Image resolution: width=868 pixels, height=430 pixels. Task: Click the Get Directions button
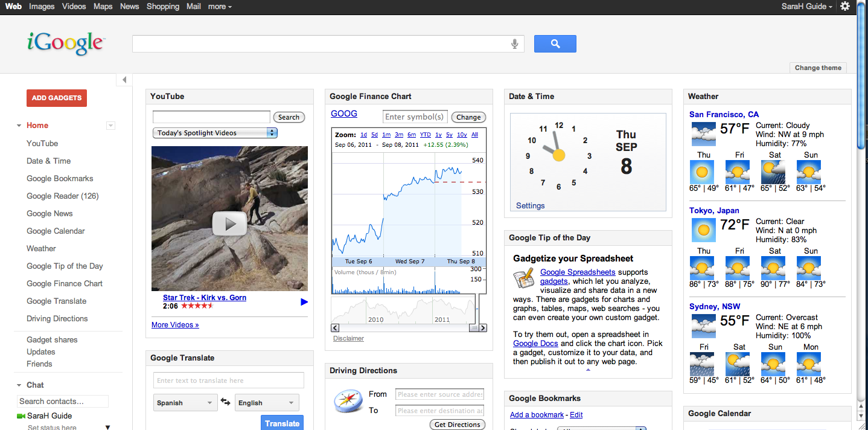[457, 424]
